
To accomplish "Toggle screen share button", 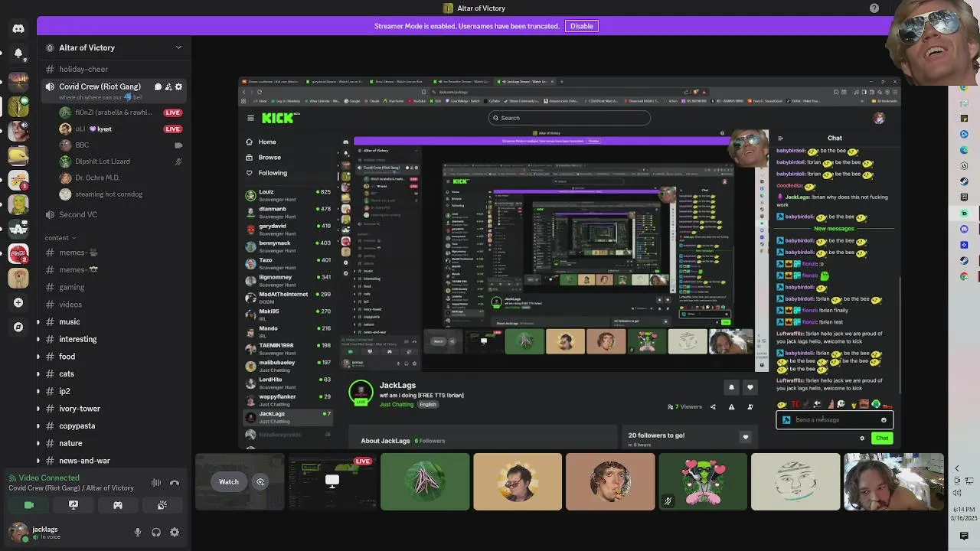I will (73, 505).
